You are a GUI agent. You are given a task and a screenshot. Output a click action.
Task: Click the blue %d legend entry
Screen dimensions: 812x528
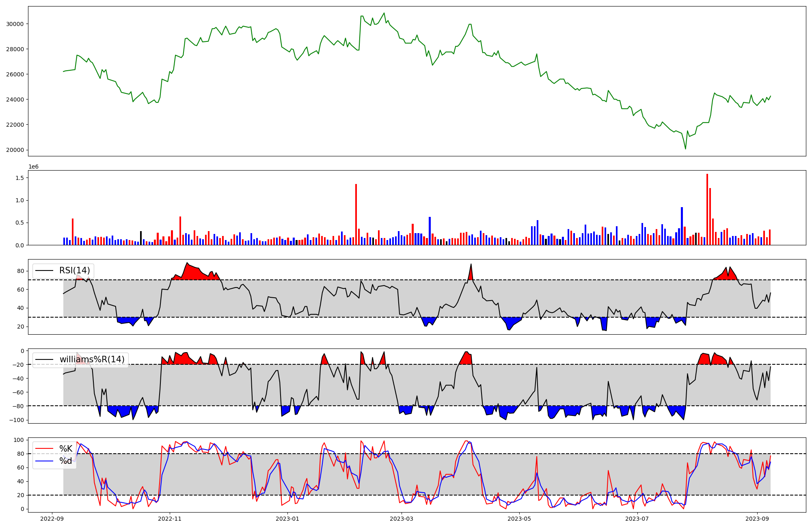pos(65,461)
